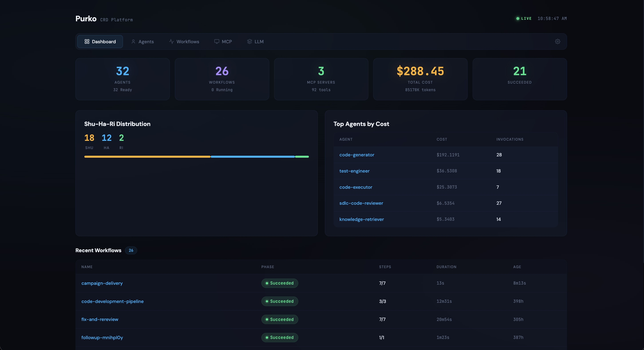Viewport: 644px width, 350px height.
Task: Click the 26 Workflows stat card
Action: (222, 79)
